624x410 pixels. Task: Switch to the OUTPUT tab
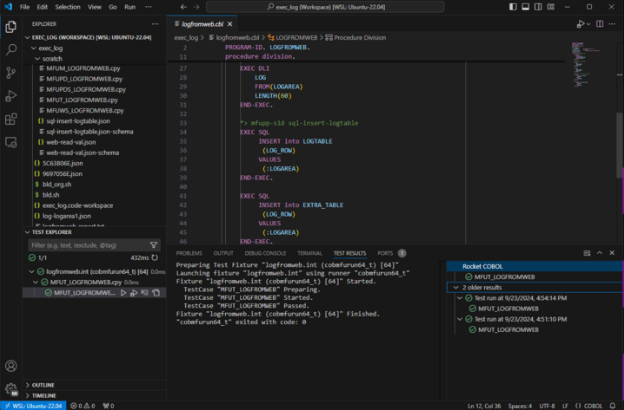(223, 253)
